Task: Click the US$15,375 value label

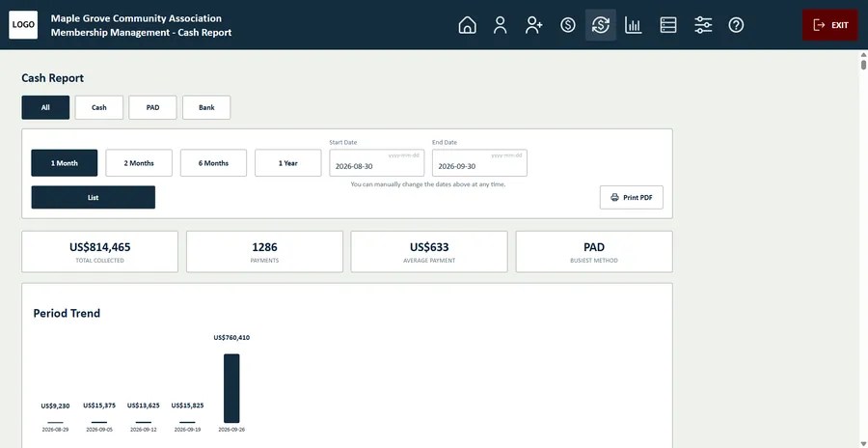Action: 99,406
